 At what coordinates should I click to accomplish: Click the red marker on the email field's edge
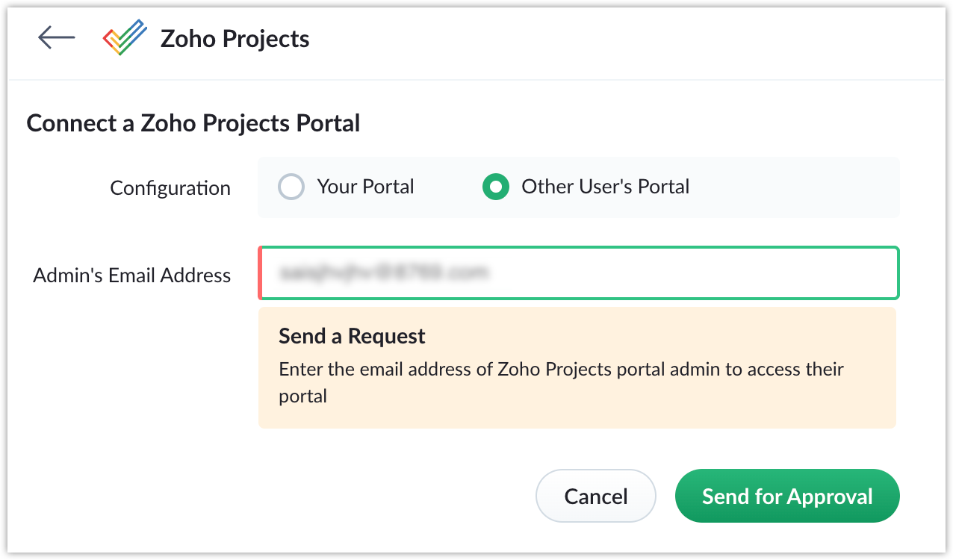(260, 273)
